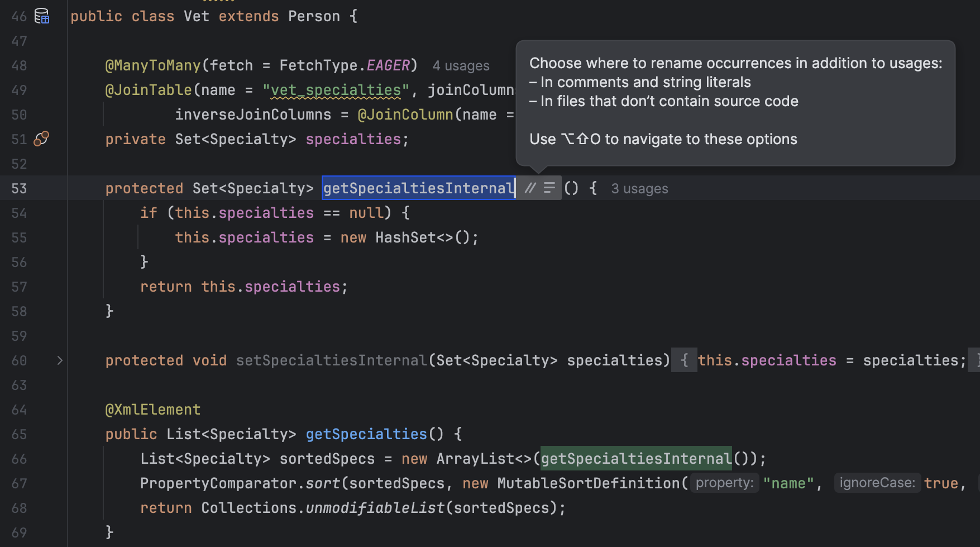Click the @ManyToMany annotation

coord(152,65)
